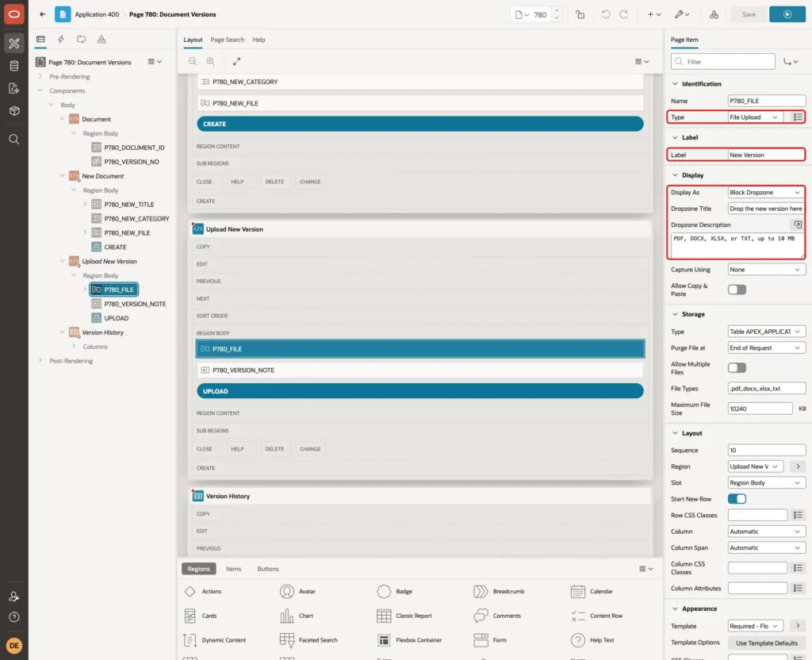Zoom out the layout view
812x660 pixels.
(192, 61)
